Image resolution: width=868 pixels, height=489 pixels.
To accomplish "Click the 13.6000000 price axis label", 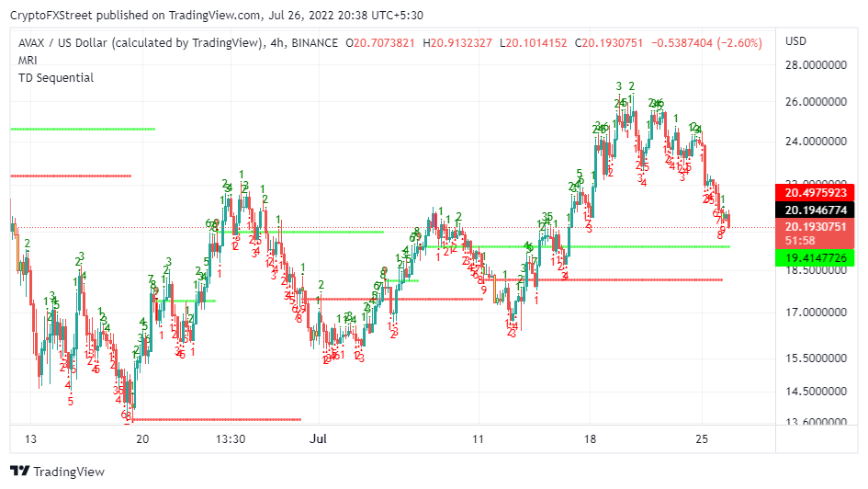I will pyautogui.click(x=816, y=422).
